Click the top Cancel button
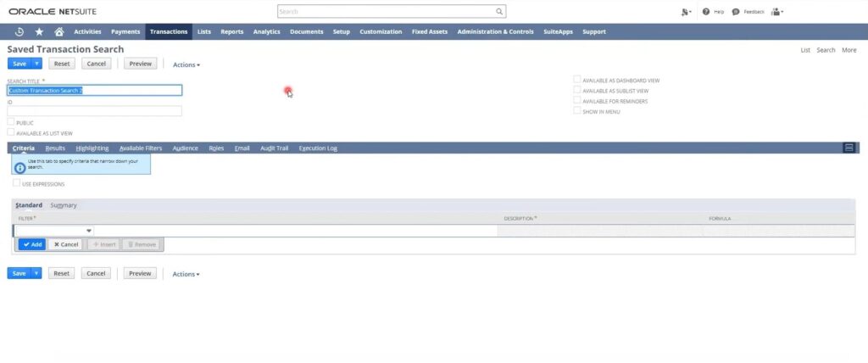 click(x=97, y=64)
